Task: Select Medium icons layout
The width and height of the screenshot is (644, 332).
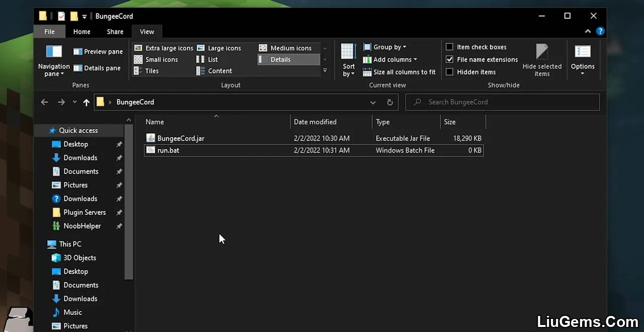Action: point(285,48)
